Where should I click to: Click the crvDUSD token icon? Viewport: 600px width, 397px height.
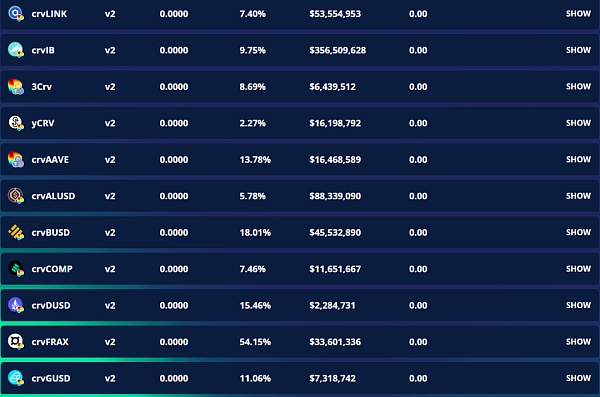pyautogui.click(x=16, y=305)
